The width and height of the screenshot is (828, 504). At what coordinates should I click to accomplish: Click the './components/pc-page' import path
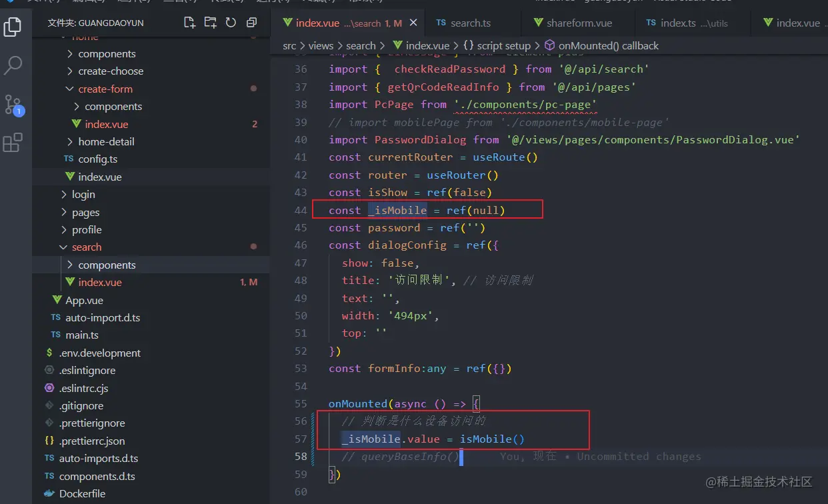[x=525, y=105]
